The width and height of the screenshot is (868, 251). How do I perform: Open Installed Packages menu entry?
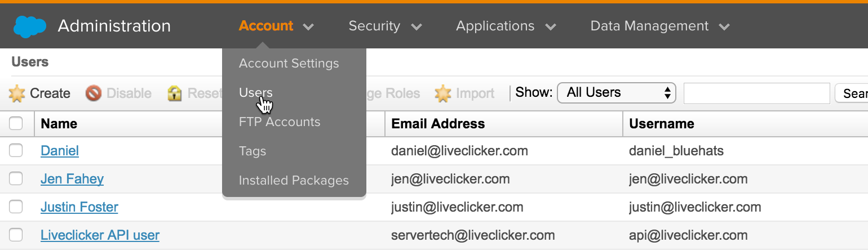pos(294,181)
